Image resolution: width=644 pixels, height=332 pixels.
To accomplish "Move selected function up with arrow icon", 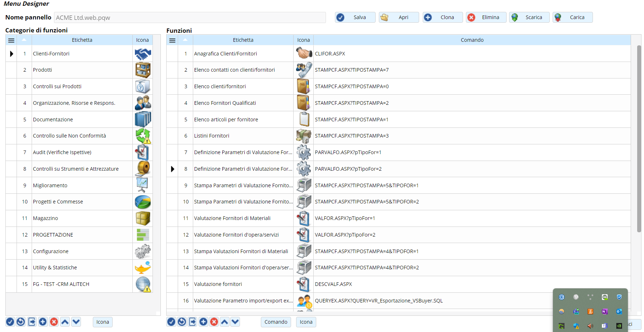I will pyautogui.click(x=225, y=322).
